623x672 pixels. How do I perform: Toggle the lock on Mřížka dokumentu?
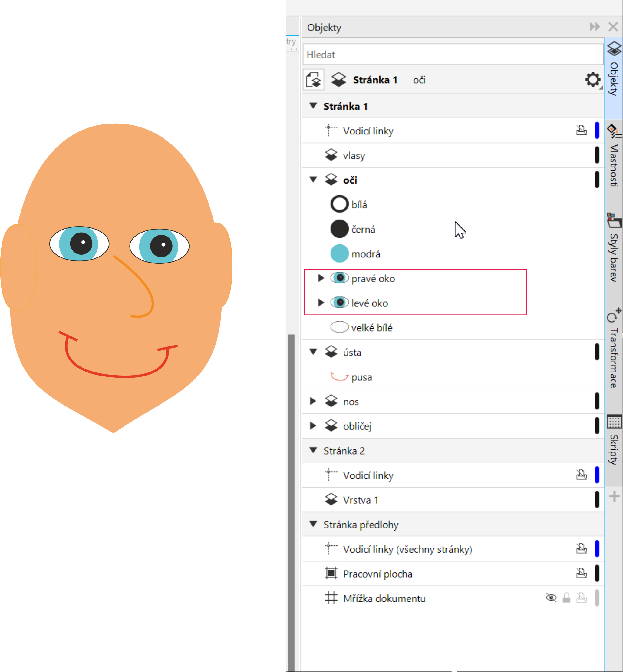(x=566, y=598)
